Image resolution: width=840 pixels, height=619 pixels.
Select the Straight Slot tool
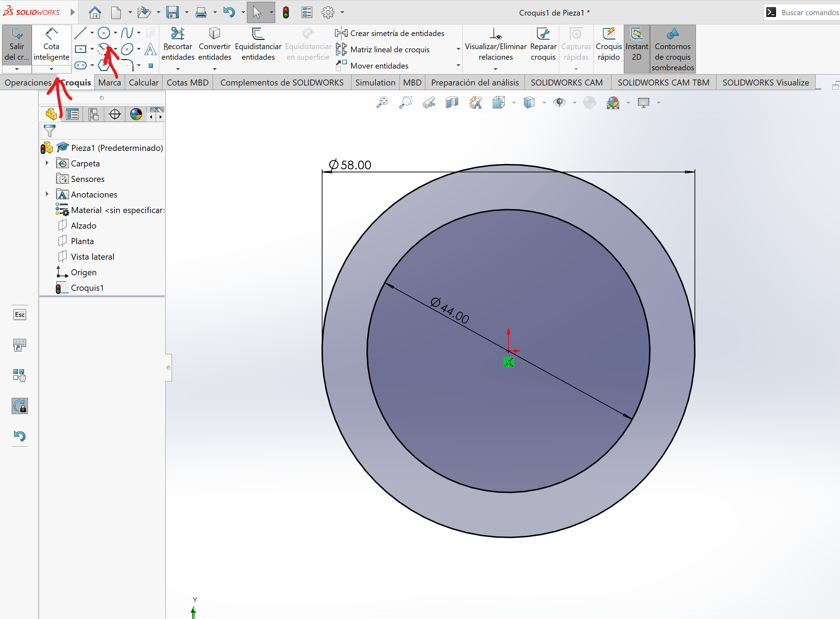coord(80,65)
